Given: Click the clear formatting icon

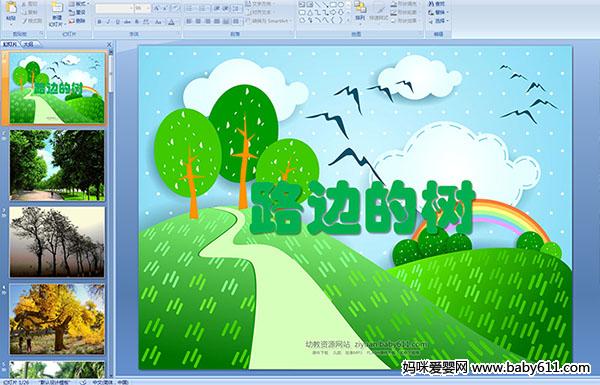Looking at the screenshot, I should click(175, 8).
